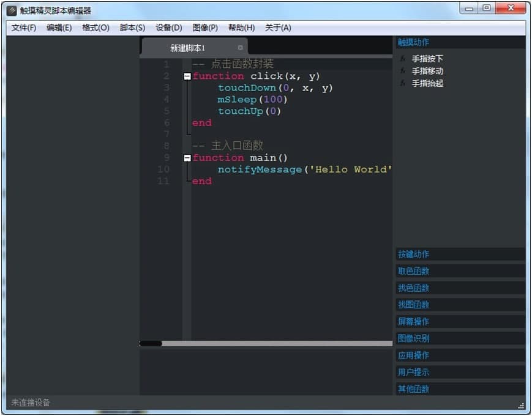Screen dimensions: 532x416
Task: Click the function icon beside 手指抬起
Action: (403, 84)
